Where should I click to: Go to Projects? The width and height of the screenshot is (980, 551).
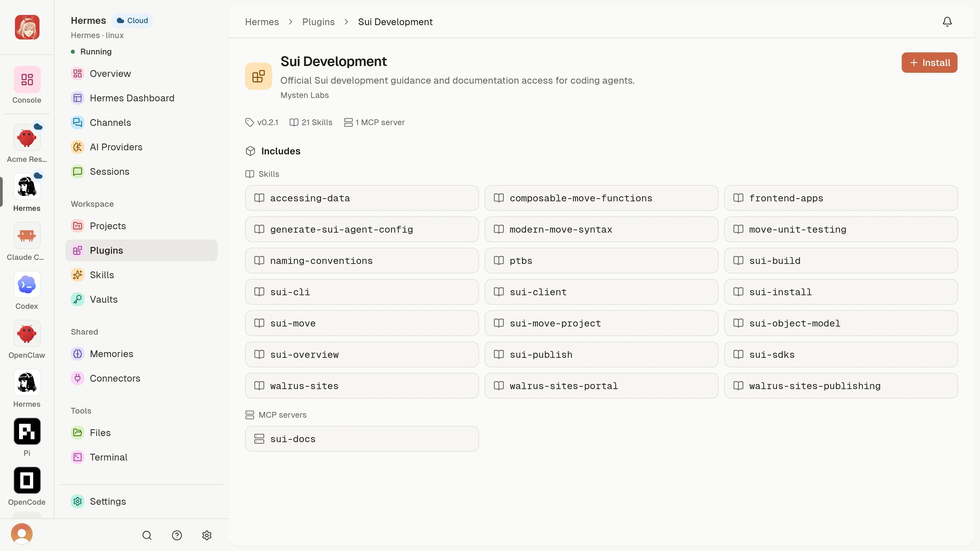point(141,226)
